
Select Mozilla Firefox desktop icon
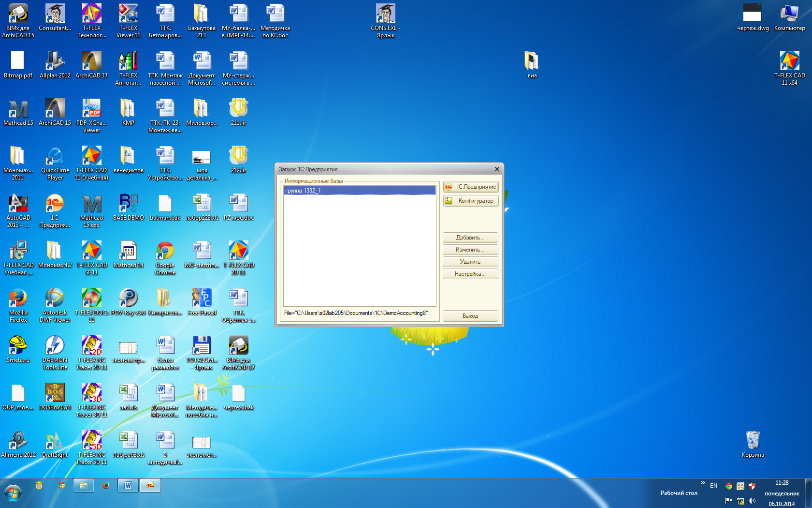(18, 306)
